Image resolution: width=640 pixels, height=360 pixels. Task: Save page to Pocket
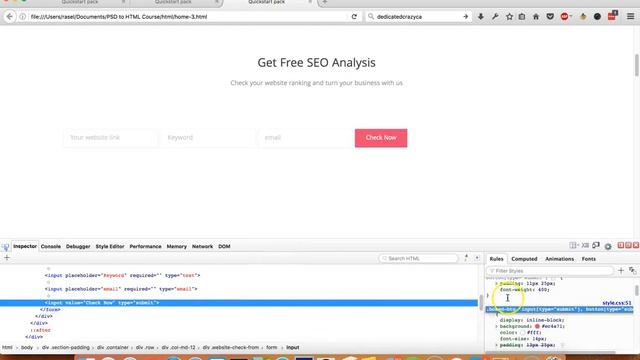(550, 17)
